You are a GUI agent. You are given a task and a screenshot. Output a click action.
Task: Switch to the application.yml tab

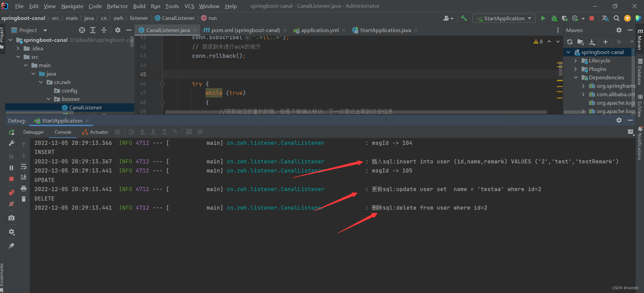pos(320,30)
